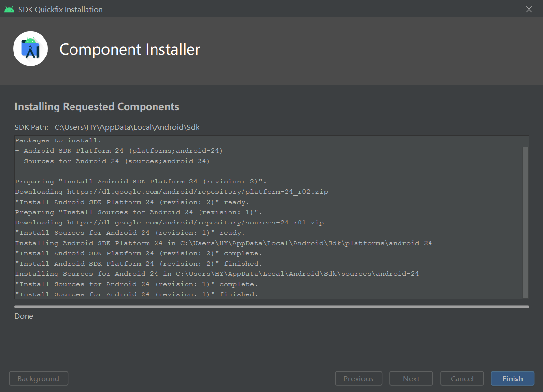543x392 pixels.
Task: Click the 'Preparing Install Android SDK Platform 24' line
Action: pyautogui.click(x=141, y=182)
